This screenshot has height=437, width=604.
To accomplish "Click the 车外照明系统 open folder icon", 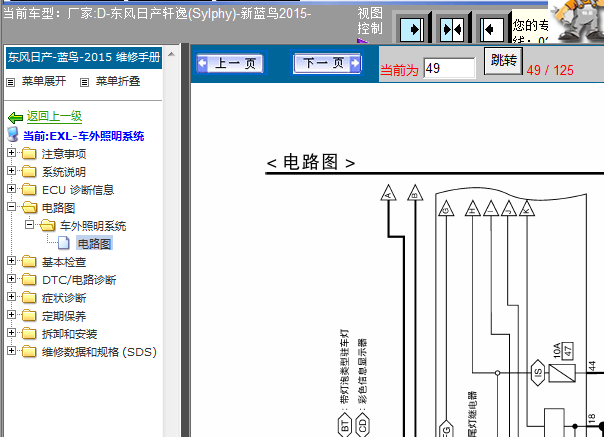I will [48, 225].
